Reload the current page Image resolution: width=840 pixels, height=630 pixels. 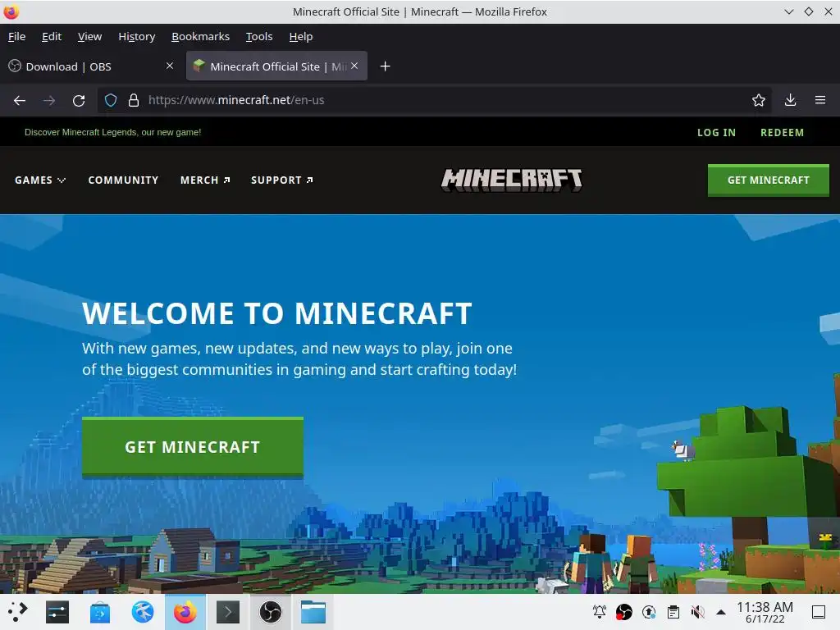(x=79, y=100)
